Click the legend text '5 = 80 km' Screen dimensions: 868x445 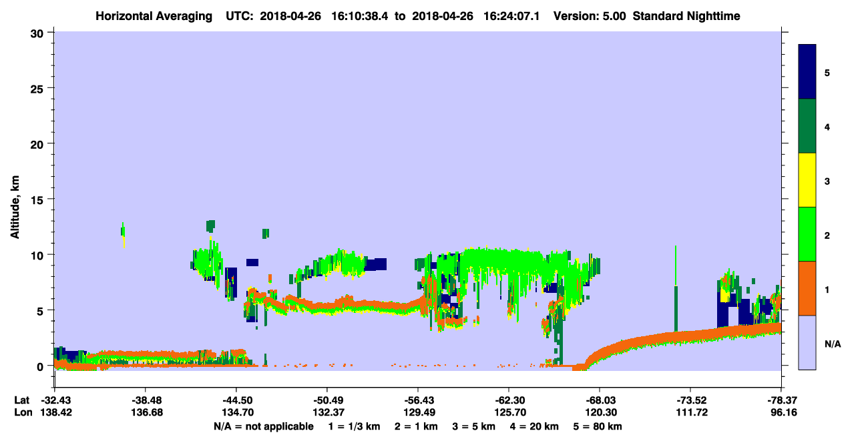(x=599, y=426)
